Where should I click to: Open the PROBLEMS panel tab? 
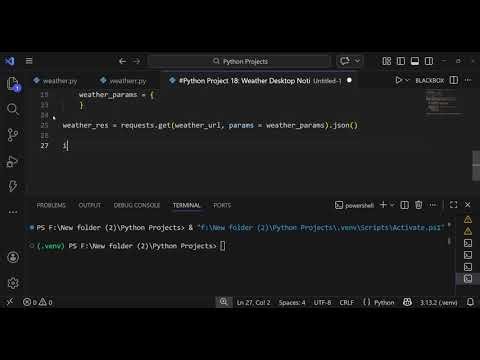(51, 205)
